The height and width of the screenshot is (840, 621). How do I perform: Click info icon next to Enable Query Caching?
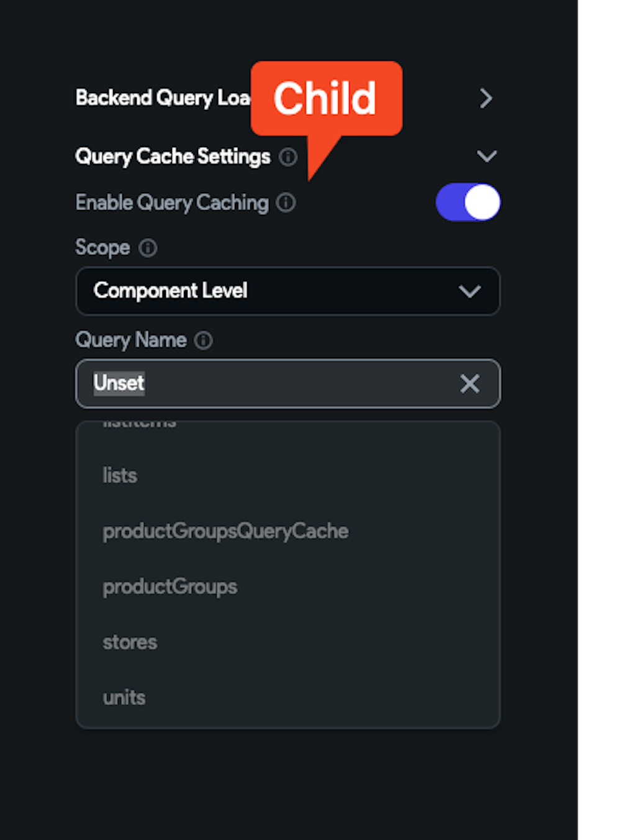286,203
